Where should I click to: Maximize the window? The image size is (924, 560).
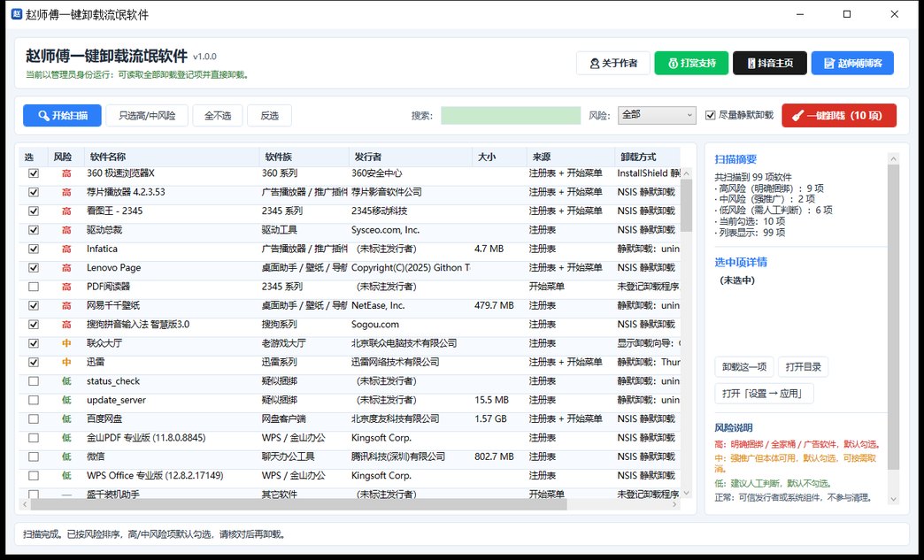[847, 14]
